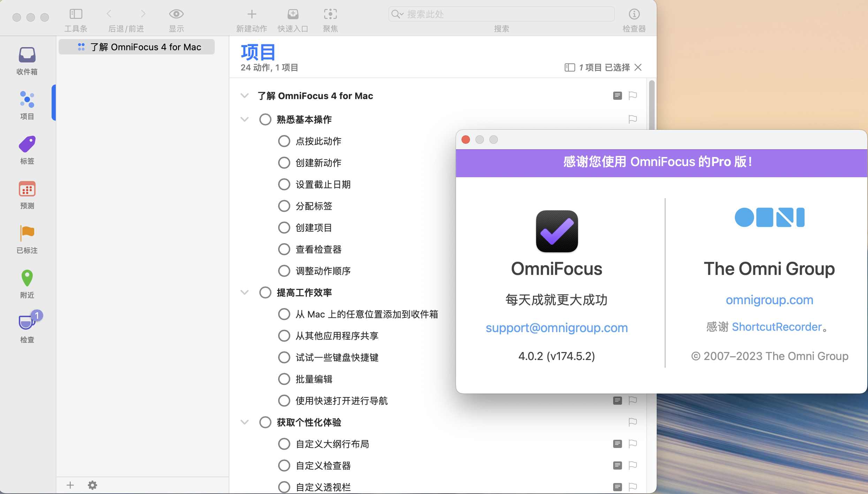Open the 标签 tags perspective
Screen dimensions: 868x494
click(27, 150)
